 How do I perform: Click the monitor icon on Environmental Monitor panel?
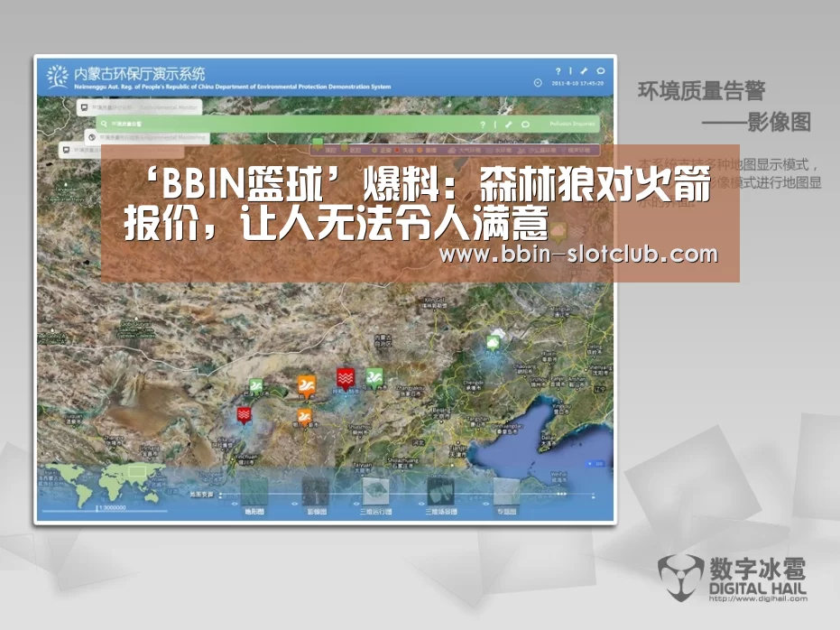coord(84,107)
